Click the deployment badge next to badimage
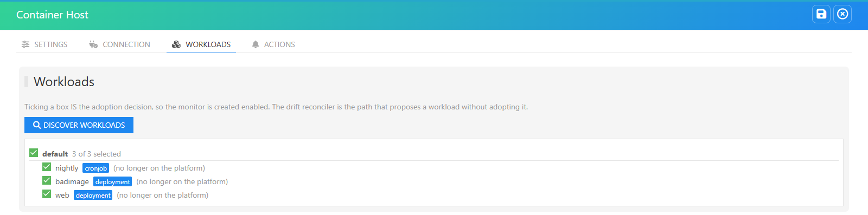Screen dimensions: 868x215 click(112, 182)
